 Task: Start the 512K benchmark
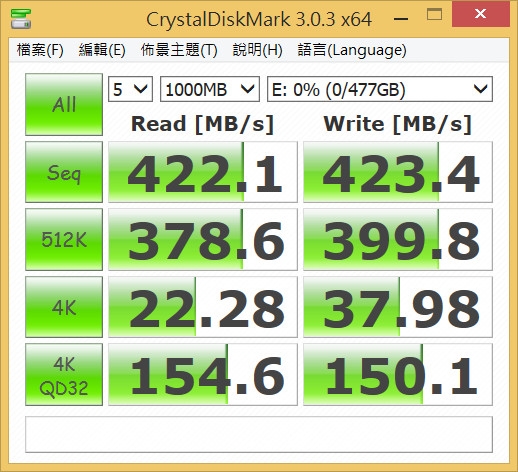point(64,239)
